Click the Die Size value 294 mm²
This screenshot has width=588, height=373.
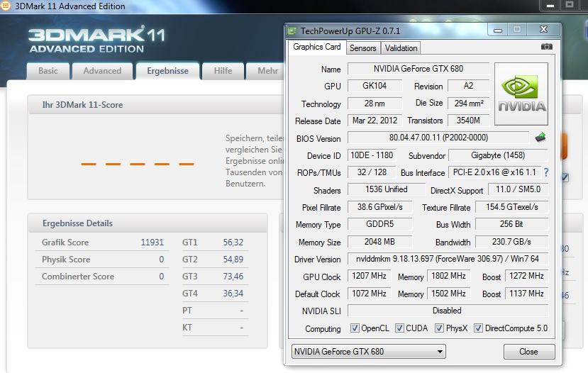[468, 104]
